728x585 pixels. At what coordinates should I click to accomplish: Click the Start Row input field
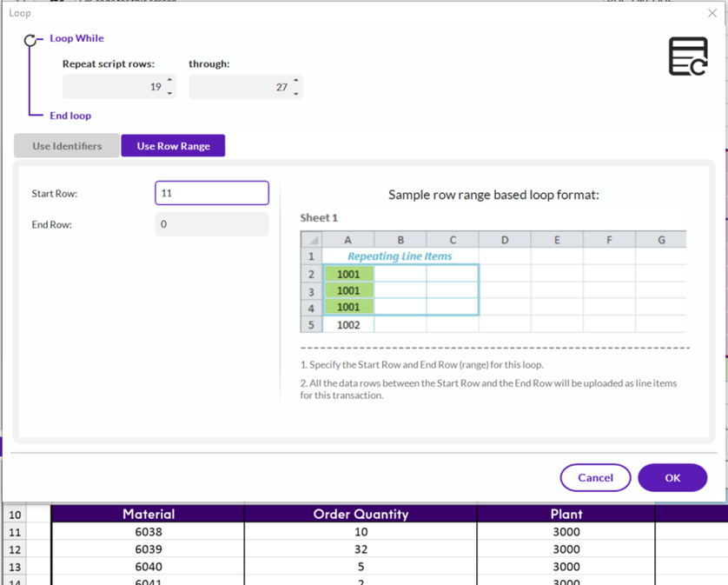click(212, 193)
